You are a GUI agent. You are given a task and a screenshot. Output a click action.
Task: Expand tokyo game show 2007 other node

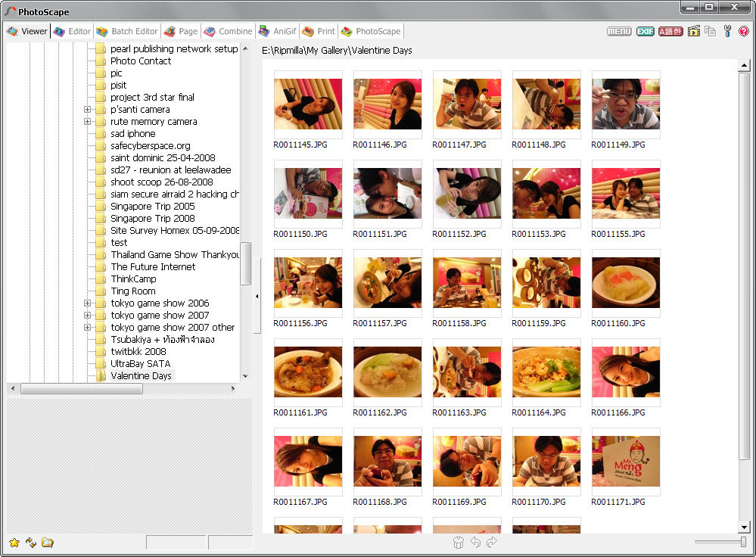(87, 328)
